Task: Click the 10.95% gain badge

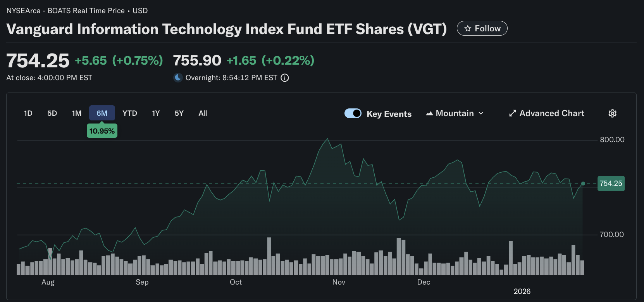Action: click(x=102, y=130)
